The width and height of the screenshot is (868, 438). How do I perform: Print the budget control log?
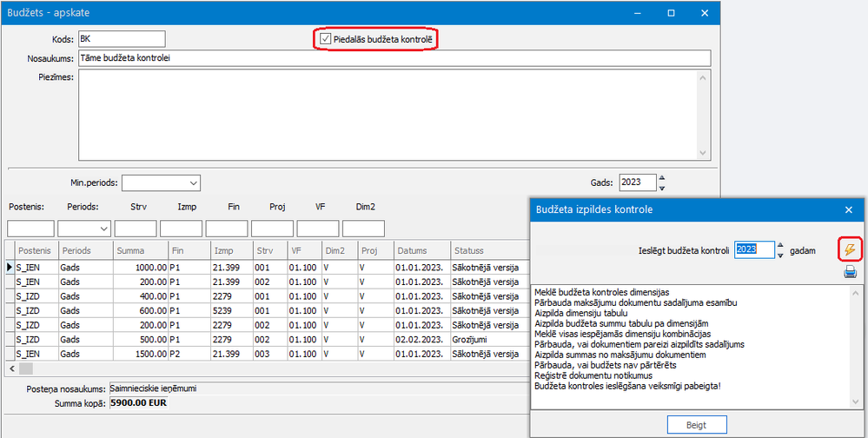(x=850, y=272)
